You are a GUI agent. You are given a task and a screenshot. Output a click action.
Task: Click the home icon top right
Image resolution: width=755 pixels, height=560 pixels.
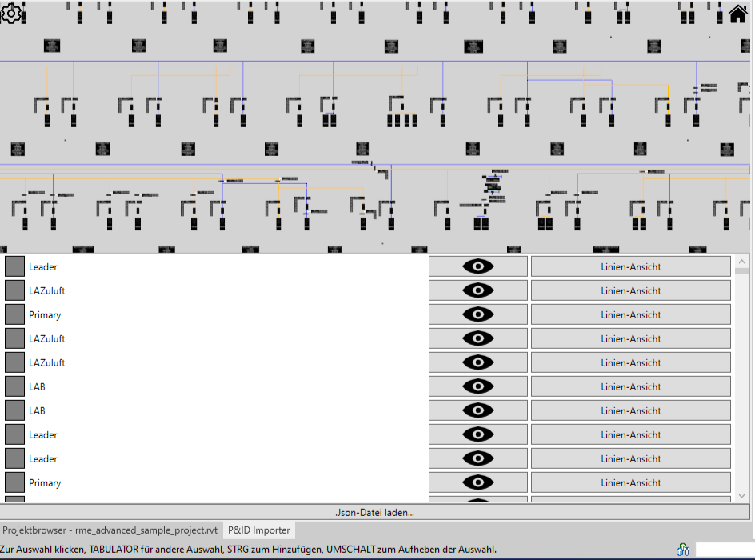point(737,14)
